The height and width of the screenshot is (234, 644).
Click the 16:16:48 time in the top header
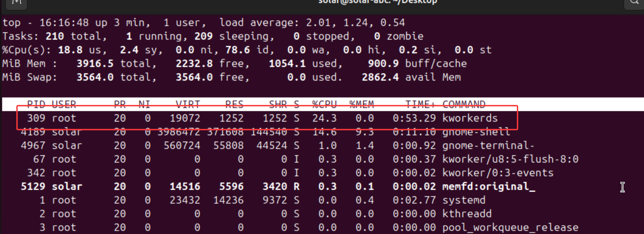[x=64, y=23]
